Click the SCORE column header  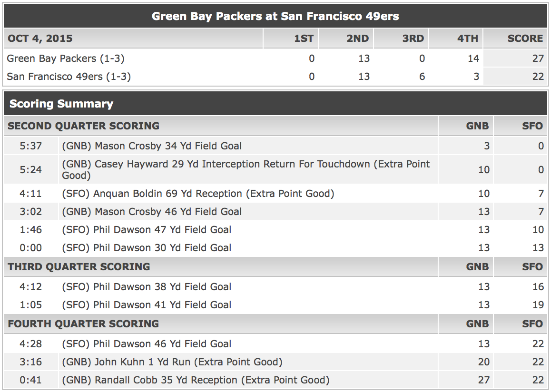525,38
